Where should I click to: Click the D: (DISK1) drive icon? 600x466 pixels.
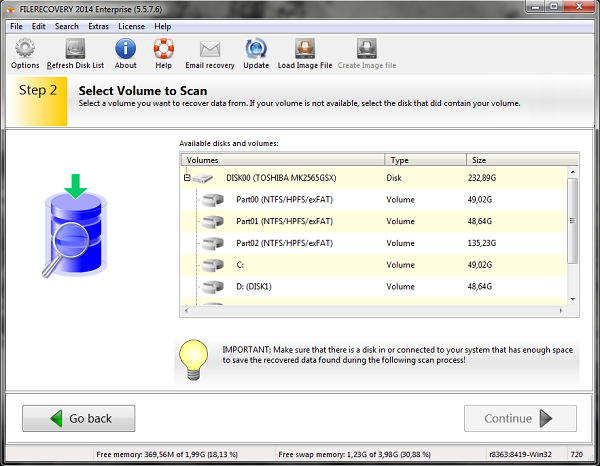(x=213, y=287)
